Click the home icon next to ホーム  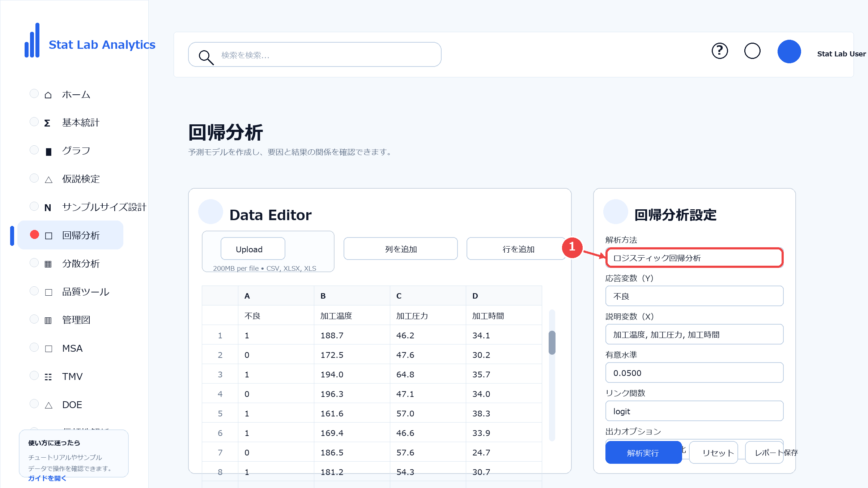pyautogui.click(x=48, y=95)
